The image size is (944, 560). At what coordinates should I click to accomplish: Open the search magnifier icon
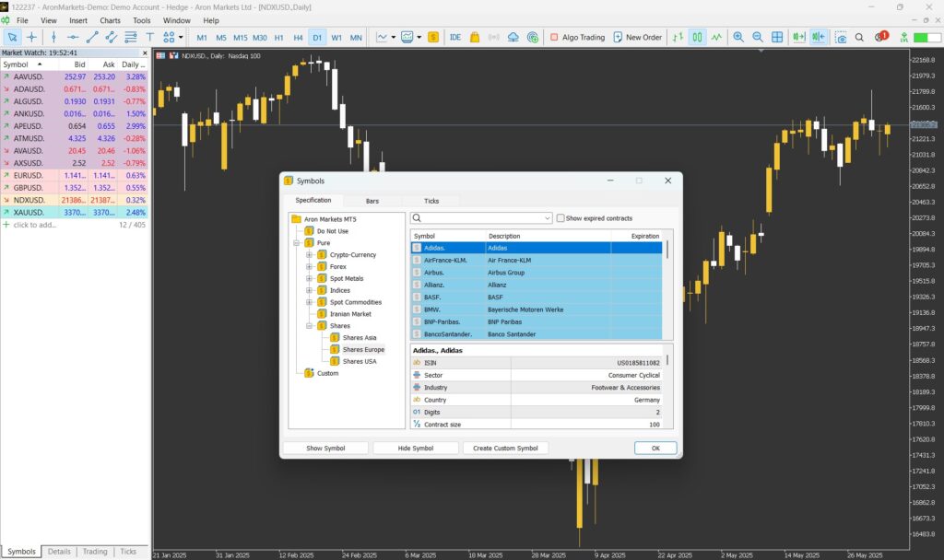point(860,37)
